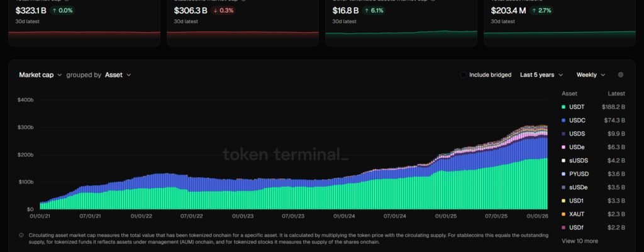Click the XAUT legend entry
The image size is (644, 252).
[x=577, y=214]
